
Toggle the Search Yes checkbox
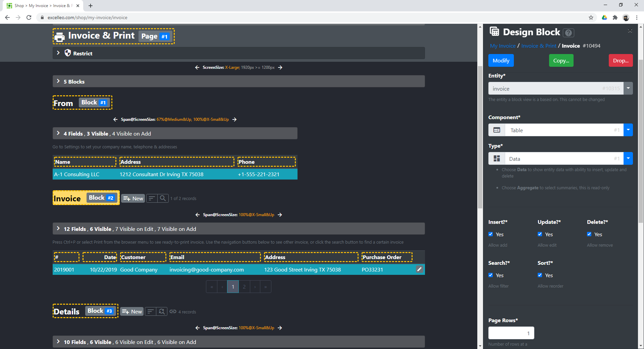pyautogui.click(x=491, y=275)
